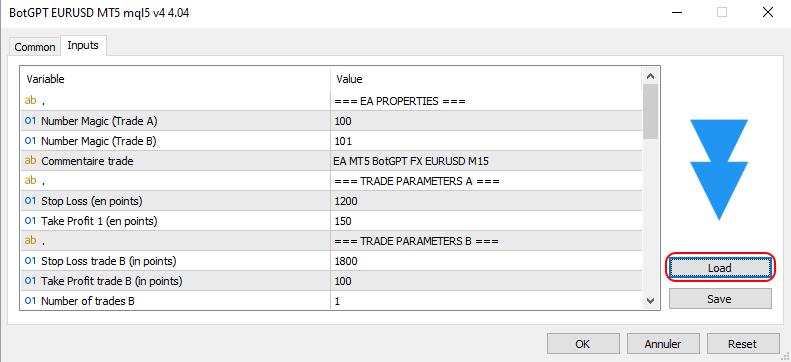Confirm the dialog with OK
The height and width of the screenshot is (362, 791).
click(583, 344)
